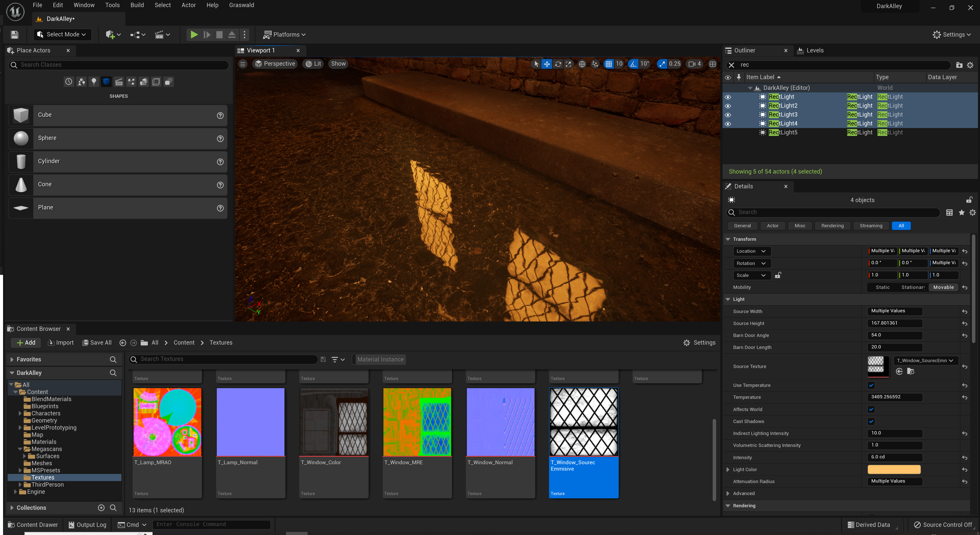Open the Build menu
Image resolution: width=980 pixels, height=535 pixels.
pyautogui.click(x=137, y=5)
